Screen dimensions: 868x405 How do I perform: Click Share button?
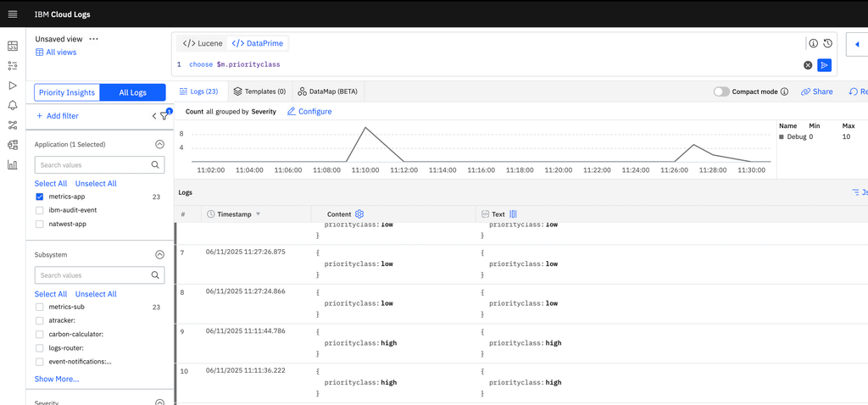pos(816,92)
